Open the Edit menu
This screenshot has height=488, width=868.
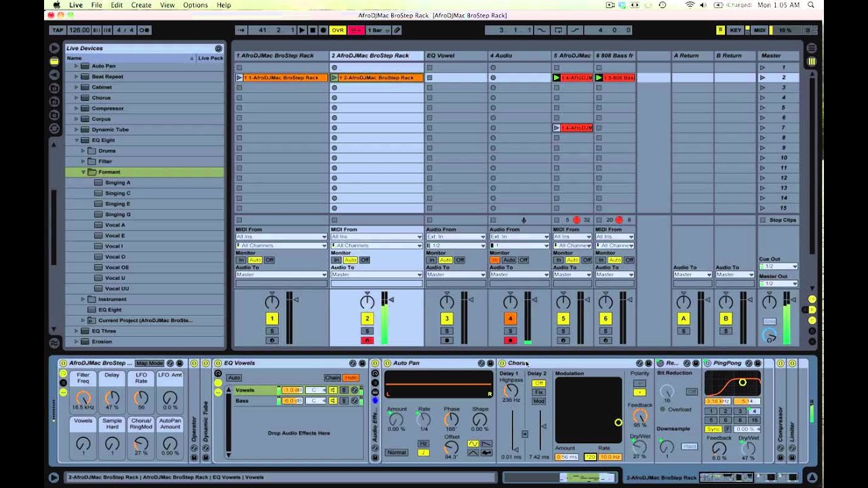[x=117, y=5]
